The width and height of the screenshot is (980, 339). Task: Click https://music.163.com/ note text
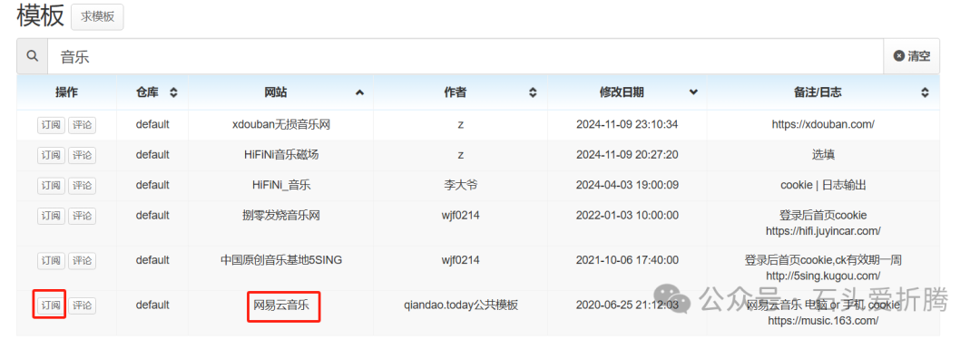[x=823, y=321]
